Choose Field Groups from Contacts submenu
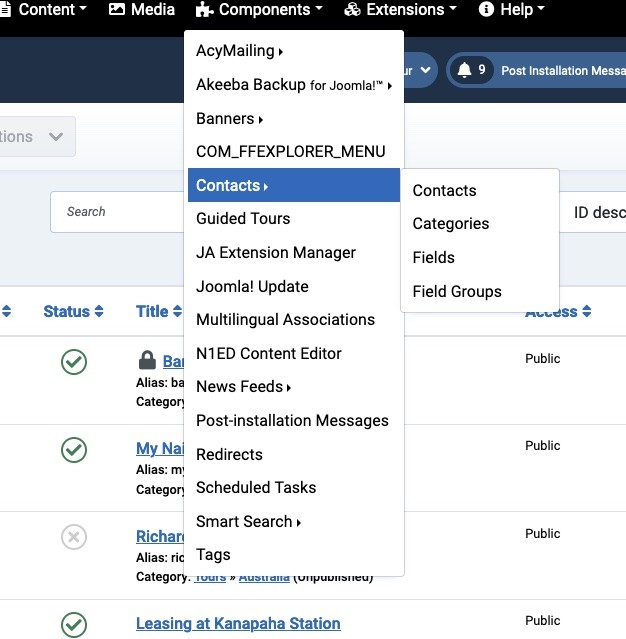Screen dimensions: 626x639 (457, 292)
